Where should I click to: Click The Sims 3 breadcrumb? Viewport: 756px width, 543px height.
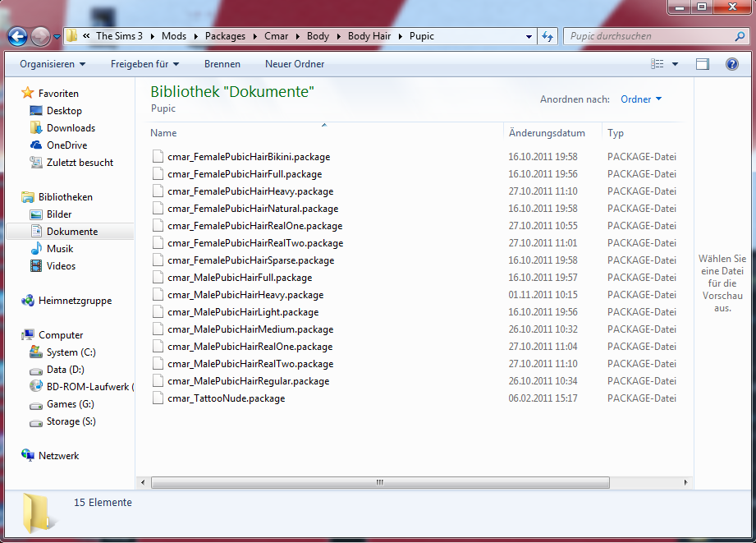(x=119, y=36)
